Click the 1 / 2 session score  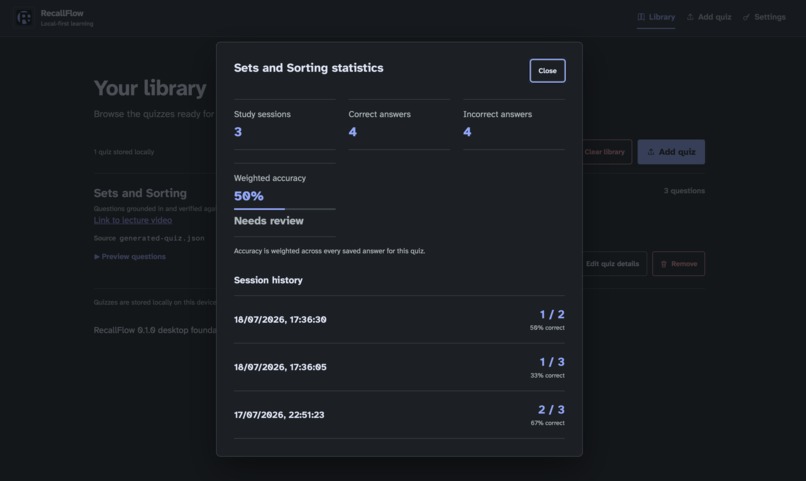click(552, 314)
